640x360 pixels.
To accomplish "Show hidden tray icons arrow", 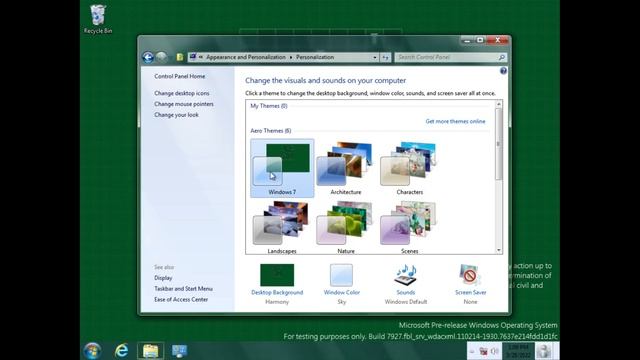I will pyautogui.click(x=472, y=351).
